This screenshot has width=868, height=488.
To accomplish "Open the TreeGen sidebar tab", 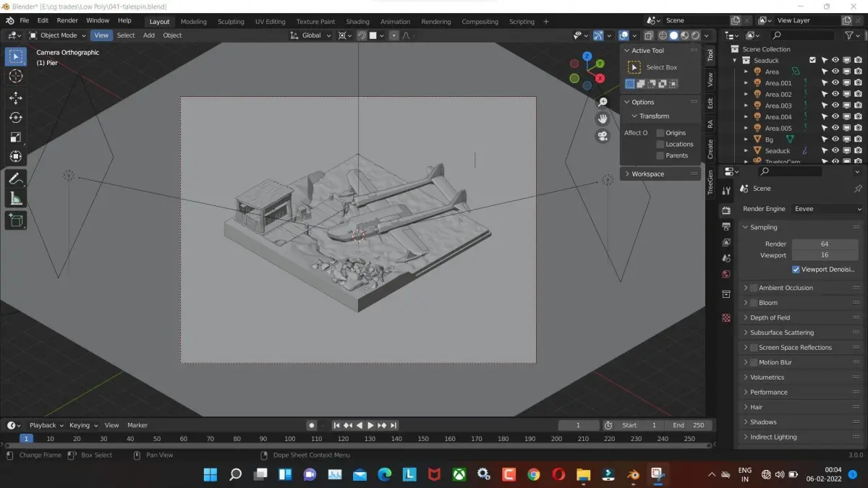I will (x=710, y=181).
